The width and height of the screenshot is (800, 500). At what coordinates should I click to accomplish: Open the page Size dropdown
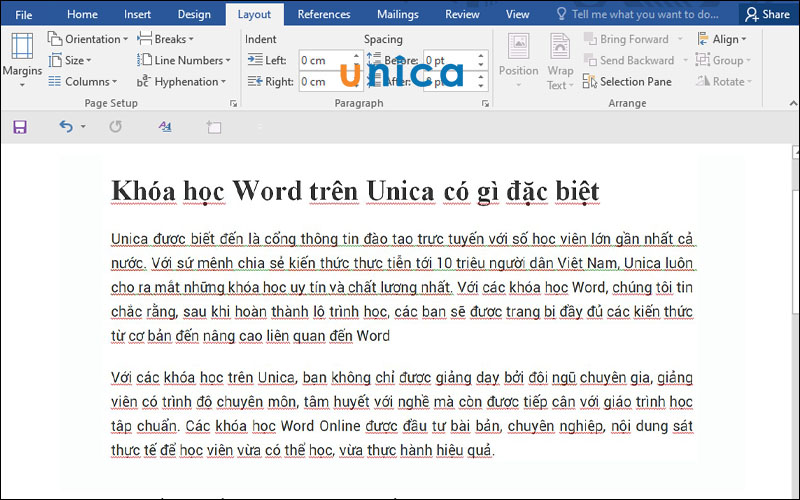[x=70, y=60]
